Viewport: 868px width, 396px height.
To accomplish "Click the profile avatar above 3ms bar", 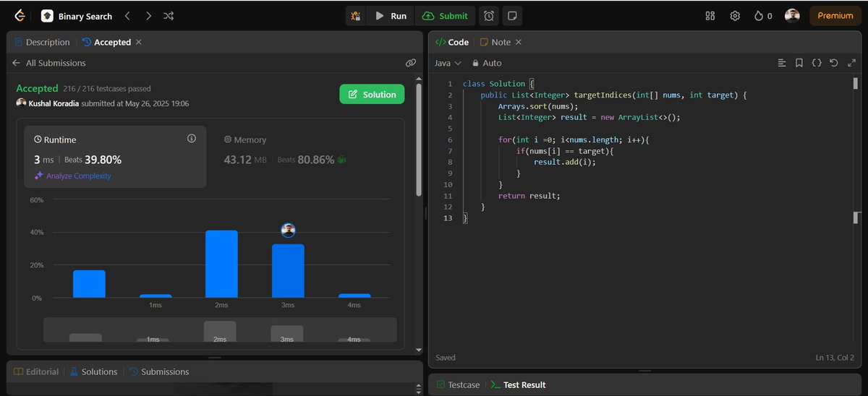I will coord(288,230).
